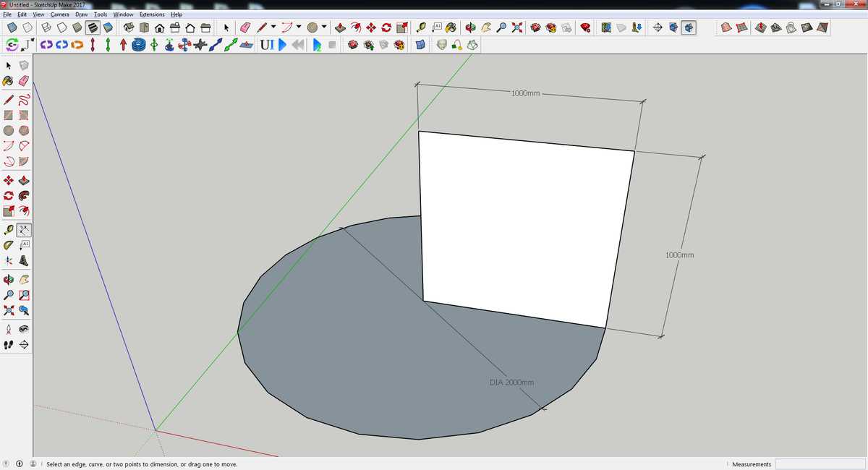Pick the Push/Pull tool in the top toolbar

pyautogui.click(x=339, y=27)
